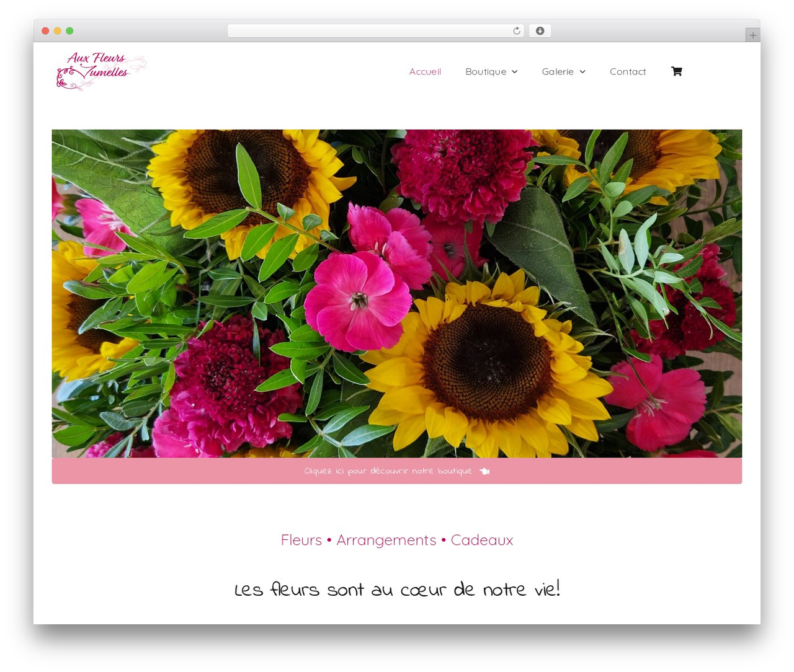This screenshot has height=672, width=794.
Task: Reload the page with the refresh icon
Action: 516,31
